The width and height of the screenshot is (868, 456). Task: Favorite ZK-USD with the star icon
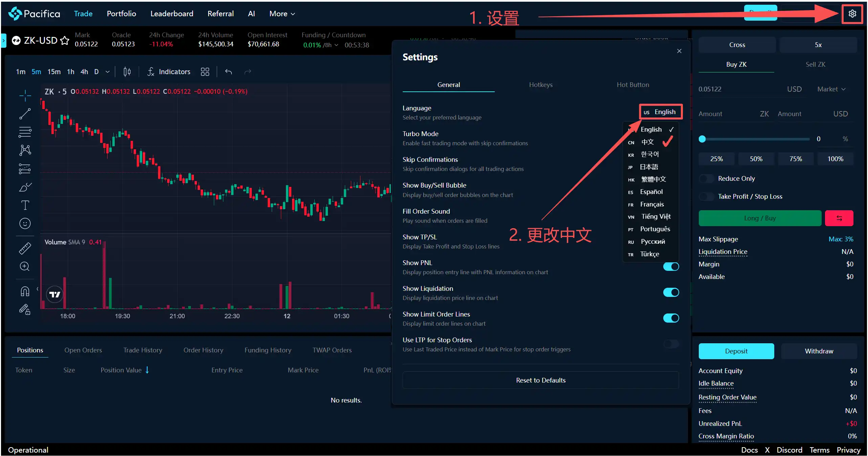click(x=65, y=41)
